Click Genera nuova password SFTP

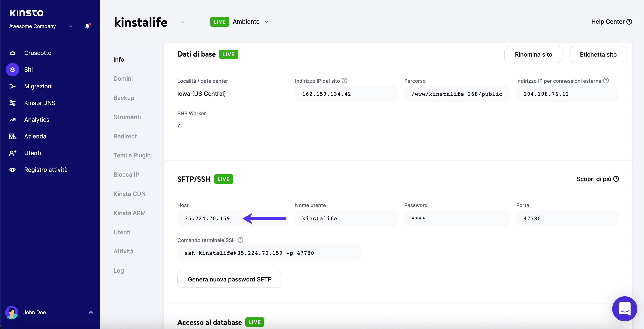pos(230,279)
